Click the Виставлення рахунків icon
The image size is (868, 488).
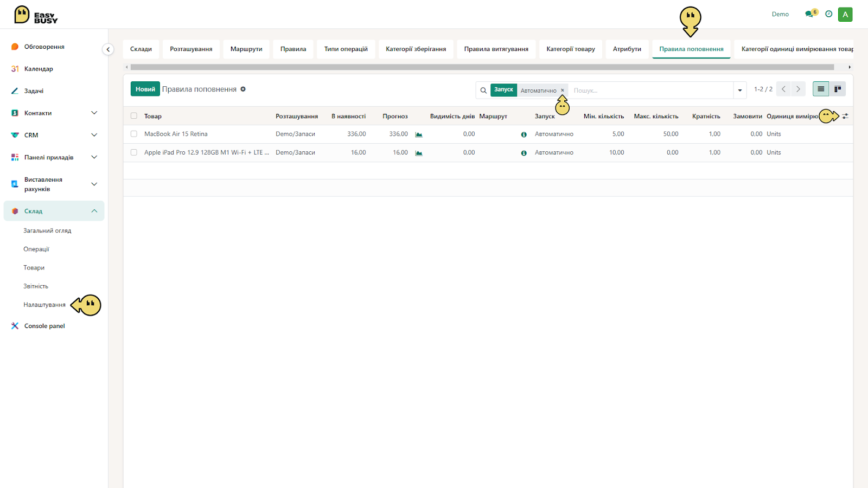coord(15,184)
